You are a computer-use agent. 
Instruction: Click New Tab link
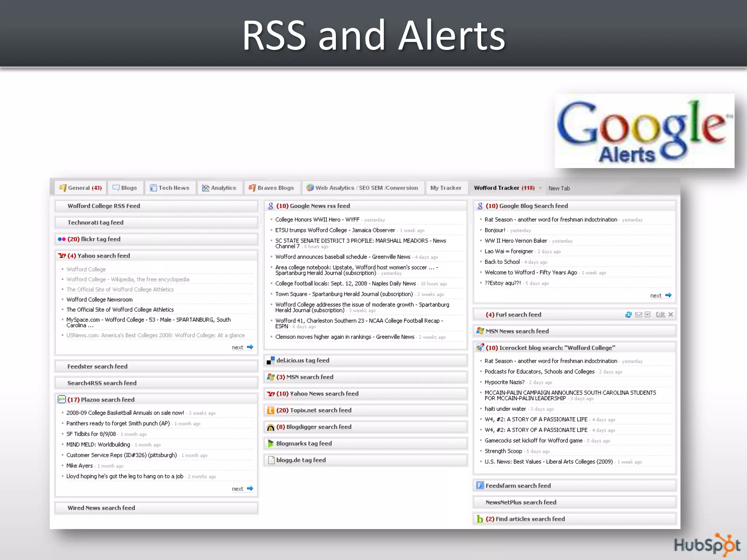tap(559, 188)
